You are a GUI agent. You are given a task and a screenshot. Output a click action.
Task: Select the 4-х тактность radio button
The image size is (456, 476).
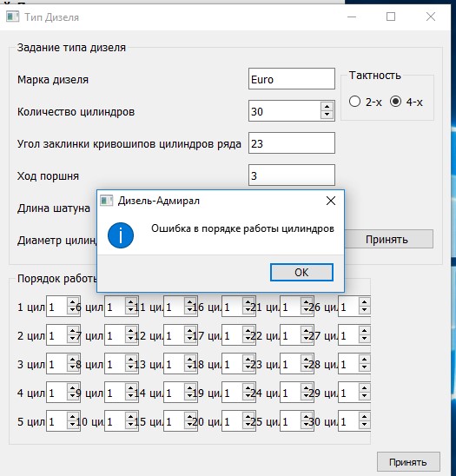pos(395,102)
